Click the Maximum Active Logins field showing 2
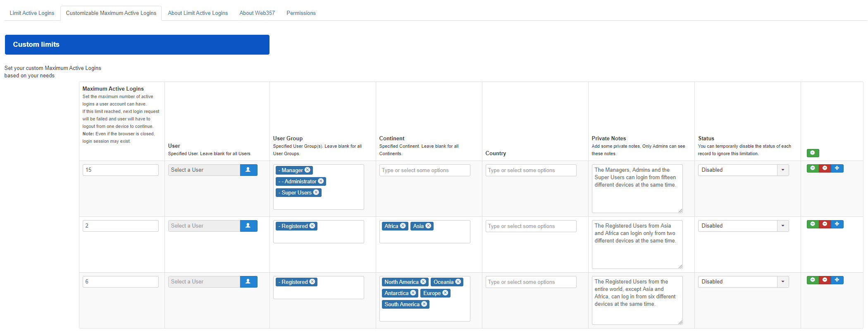This screenshot has height=336, width=868. click(120, 226)
